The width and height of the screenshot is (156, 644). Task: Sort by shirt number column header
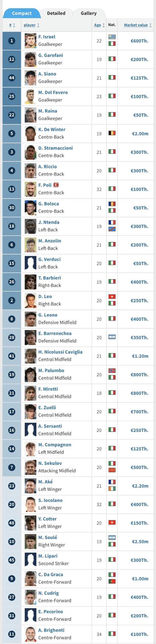(12, 25)
